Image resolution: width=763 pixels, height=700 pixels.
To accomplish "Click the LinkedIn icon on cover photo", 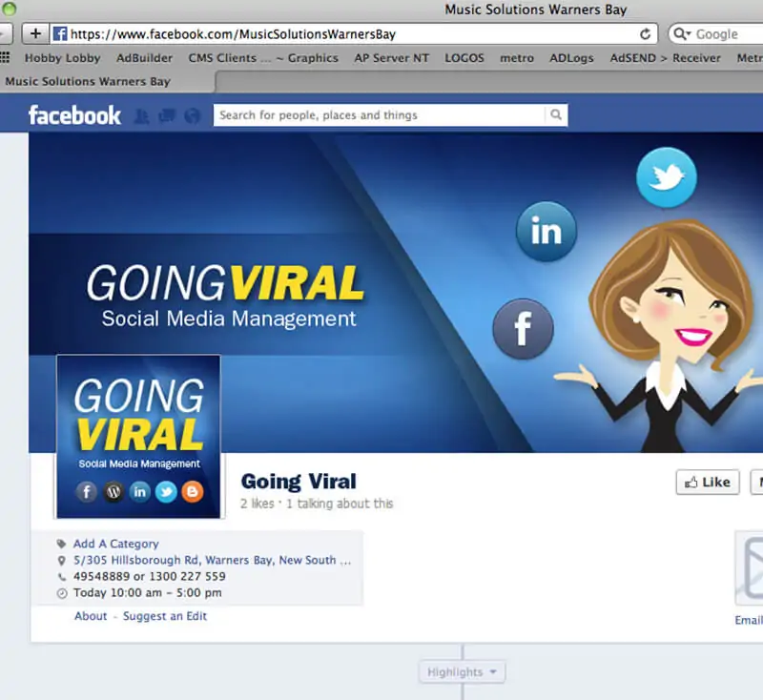I will point(546,232).
